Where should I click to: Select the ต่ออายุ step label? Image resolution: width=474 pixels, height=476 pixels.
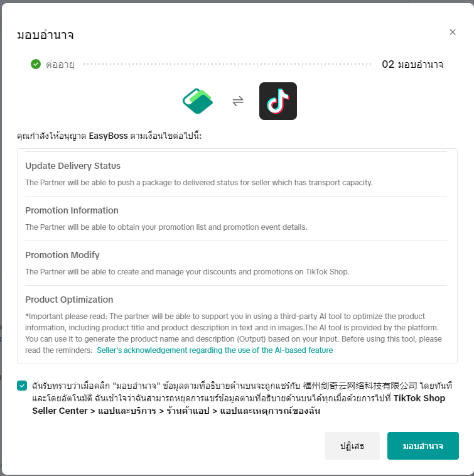(60, 64)
